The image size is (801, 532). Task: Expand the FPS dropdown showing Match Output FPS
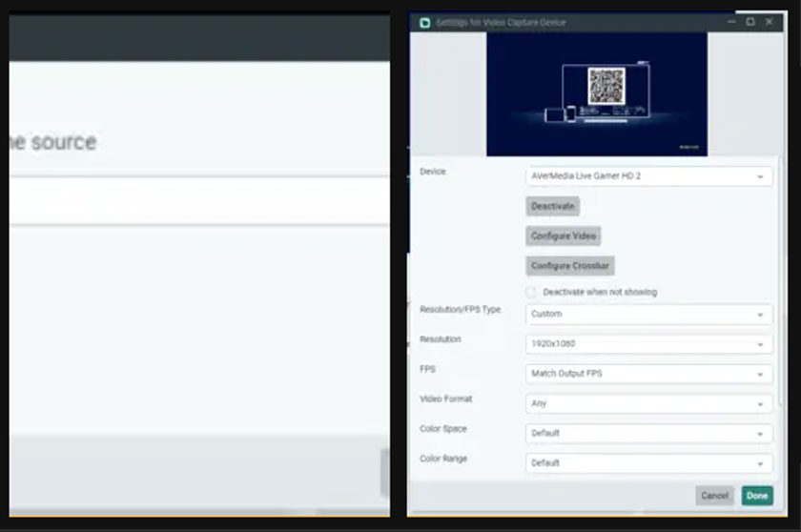tap(648, 374)
